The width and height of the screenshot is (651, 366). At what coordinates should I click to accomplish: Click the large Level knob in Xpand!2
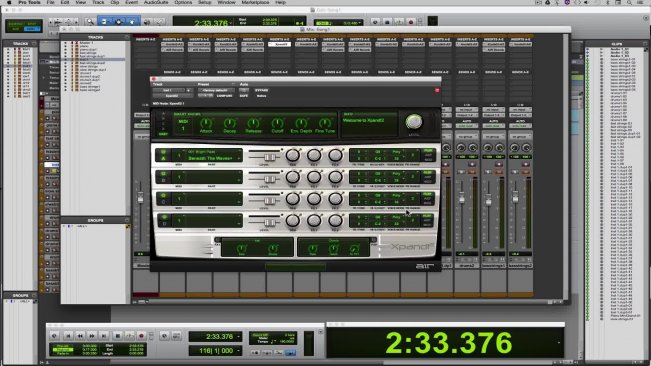pyautogui.click(x=414, y=122)
